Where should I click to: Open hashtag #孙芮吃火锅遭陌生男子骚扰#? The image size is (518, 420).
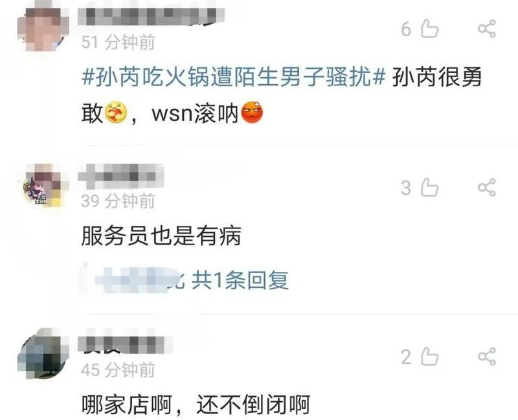coord(234,78)
